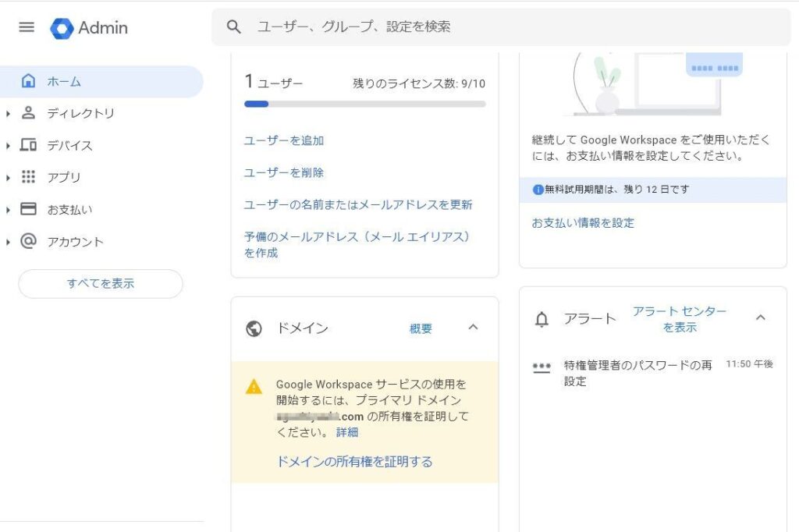Viewport: 799px width, 532px height.
Task: Click the license usage progress bar
Action: click(x=364, y=104)
